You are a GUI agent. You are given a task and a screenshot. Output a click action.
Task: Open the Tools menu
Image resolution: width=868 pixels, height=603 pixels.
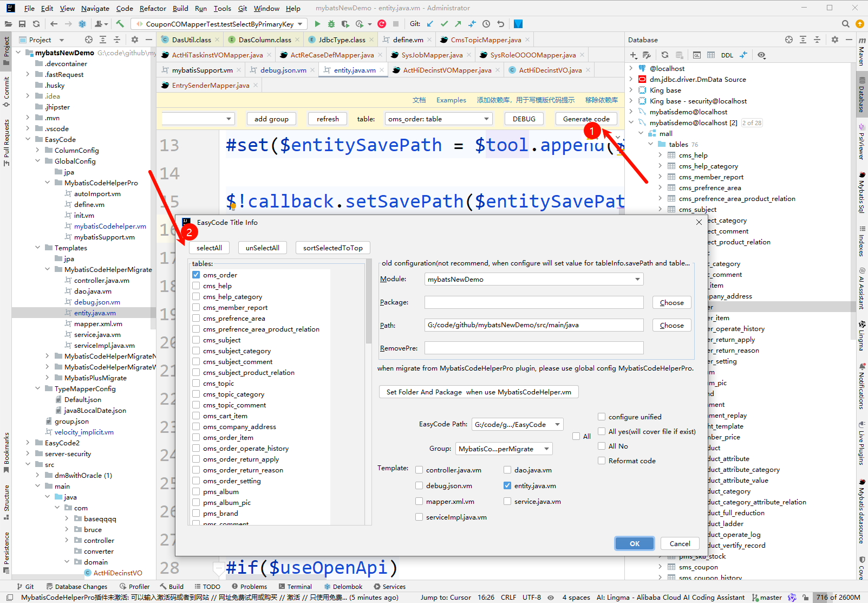click(x=222, y=8)
